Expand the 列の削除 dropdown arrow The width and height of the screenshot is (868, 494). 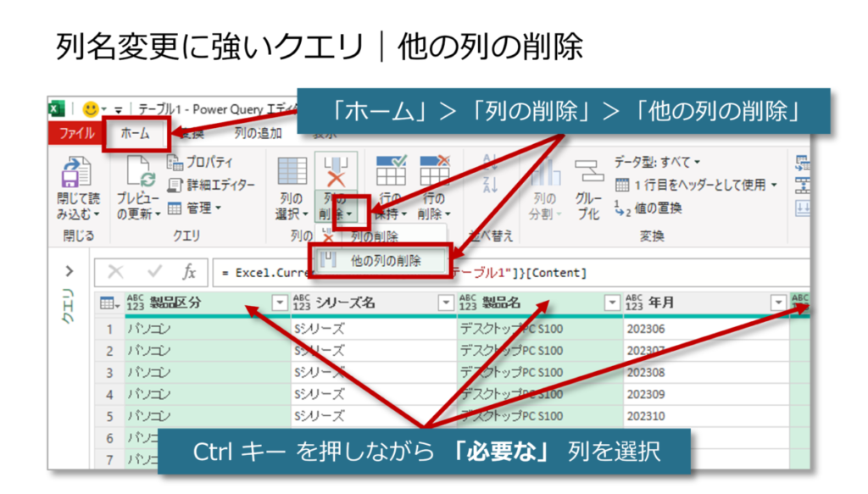(348, 214)
